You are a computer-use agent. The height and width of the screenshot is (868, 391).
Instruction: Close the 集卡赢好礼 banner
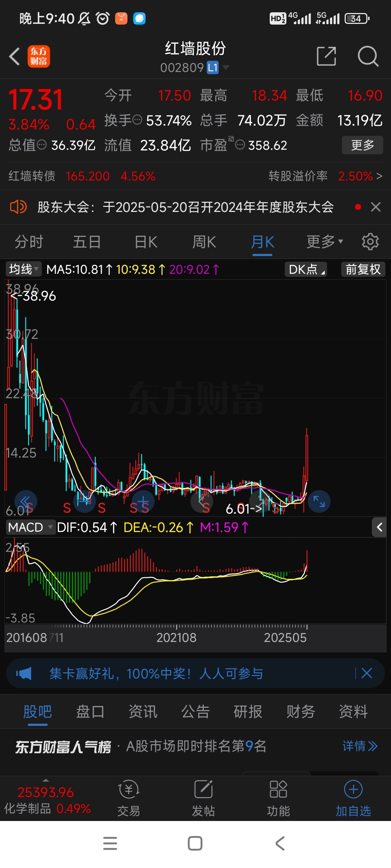pyautogui.click(x=367, y=673)
